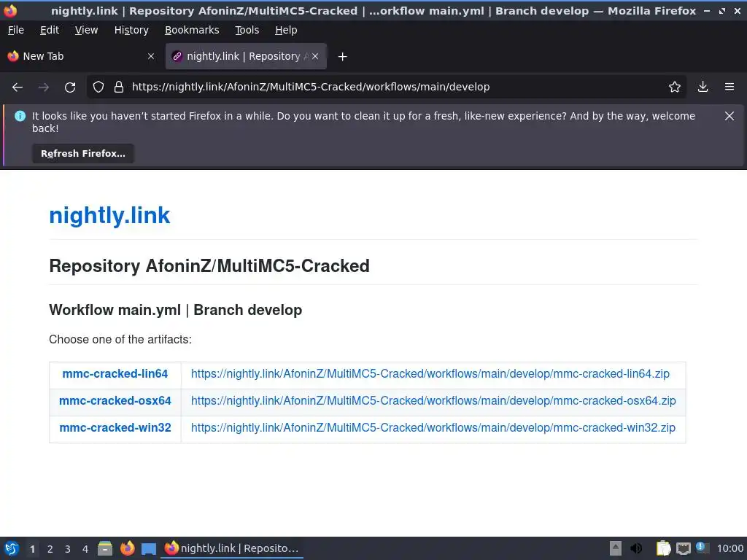Go back to previous page
Screen dimensions: 747x560
(x=18, y=87)
